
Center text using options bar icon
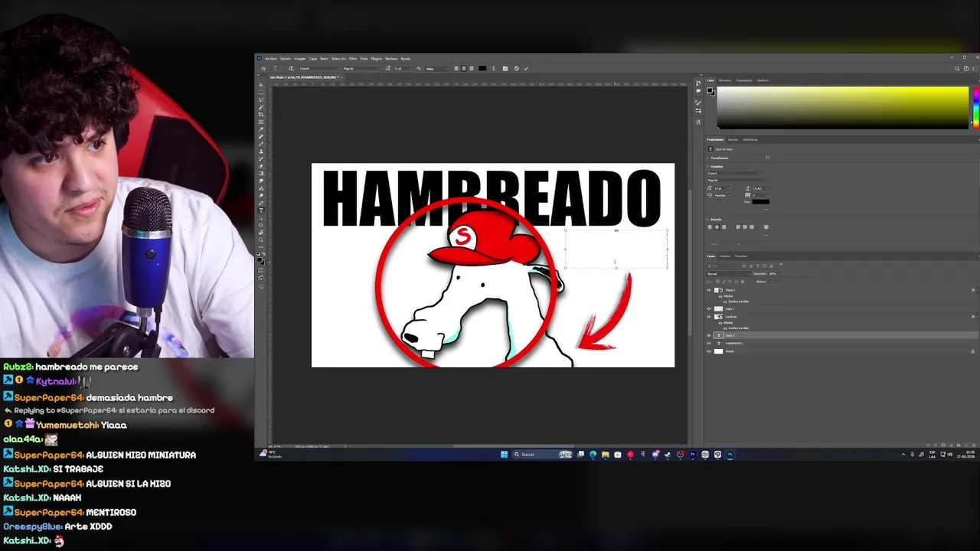coord(464,69)
